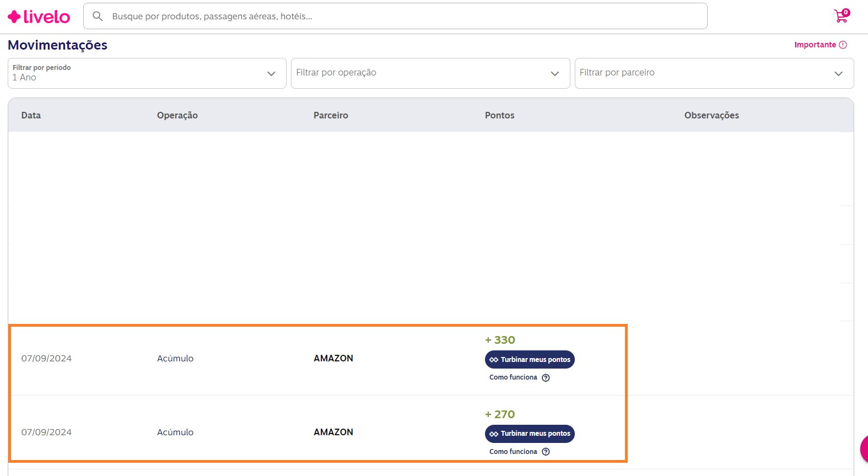Click AMAZON partner in the +270 row
Viewport: 868px width, 476px height.
click(333, 432)
